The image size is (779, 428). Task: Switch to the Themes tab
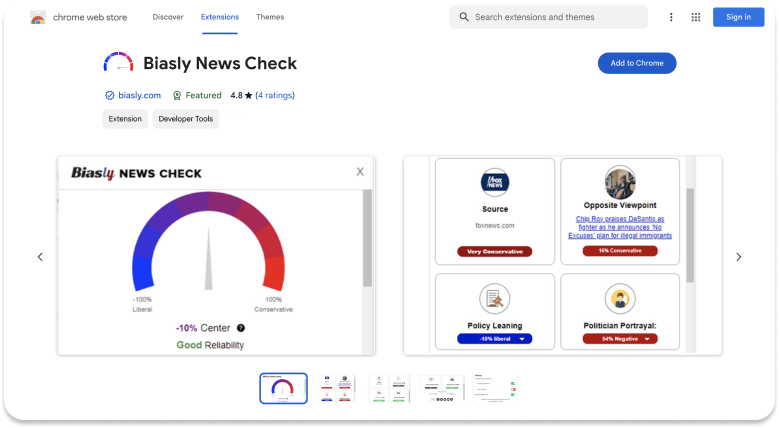[270, 17]
